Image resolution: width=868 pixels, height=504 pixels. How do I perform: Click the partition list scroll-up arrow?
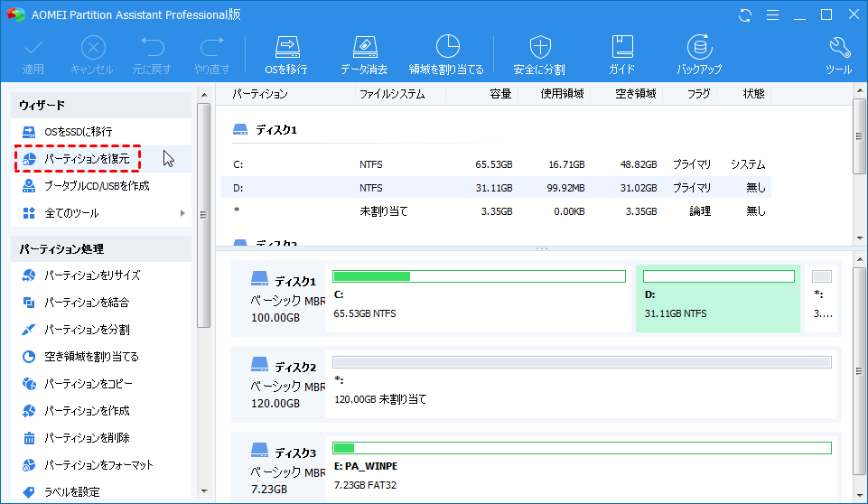point(860,90)
